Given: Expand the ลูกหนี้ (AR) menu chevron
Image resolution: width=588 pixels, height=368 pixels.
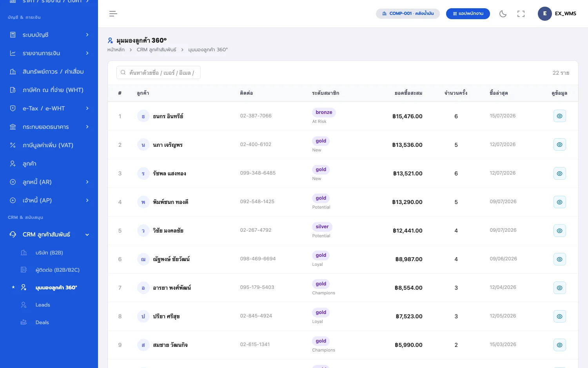Looking at the screenshot, I should tap(87, 182).
